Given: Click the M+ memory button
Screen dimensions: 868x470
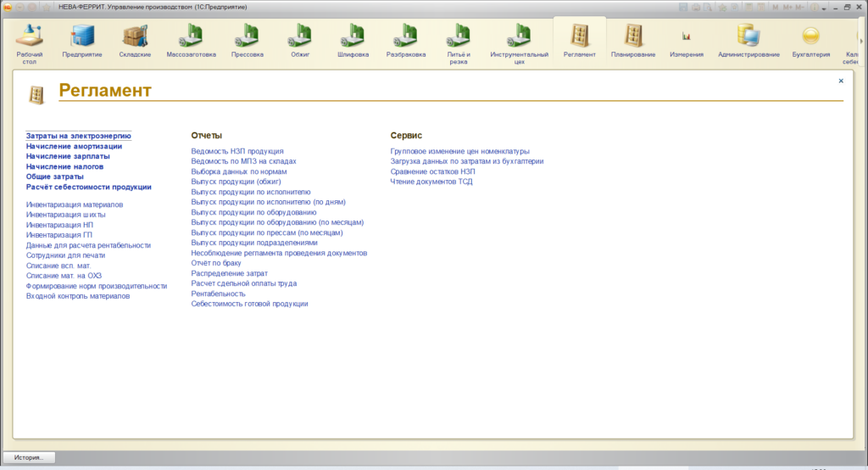Looking at the screenshot, I should 787,7.
